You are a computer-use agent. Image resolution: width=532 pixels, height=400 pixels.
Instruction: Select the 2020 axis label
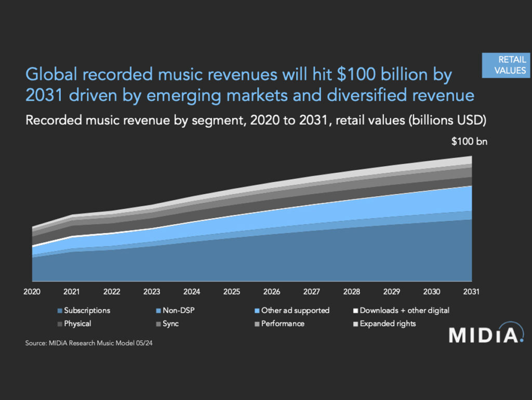32,292
